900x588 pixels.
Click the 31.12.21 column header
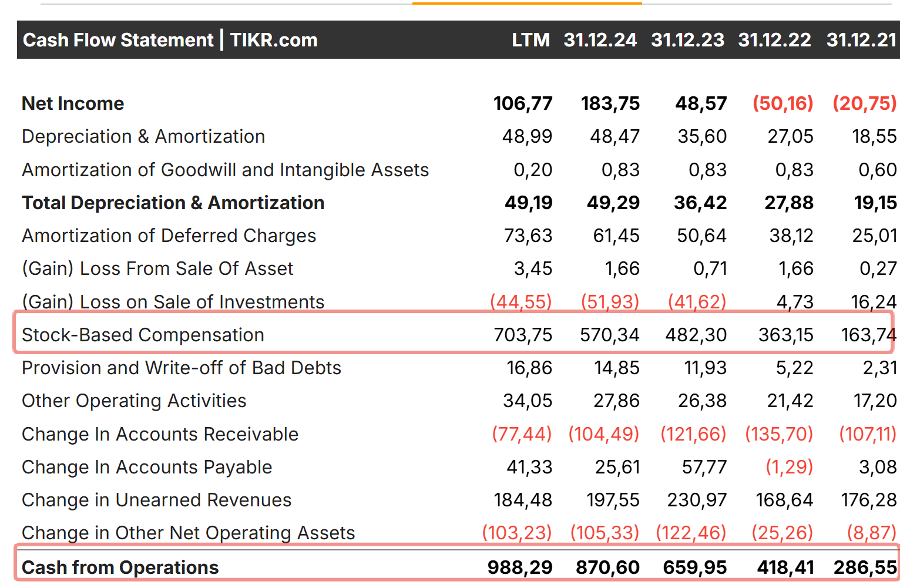click(x=861, y=40)
